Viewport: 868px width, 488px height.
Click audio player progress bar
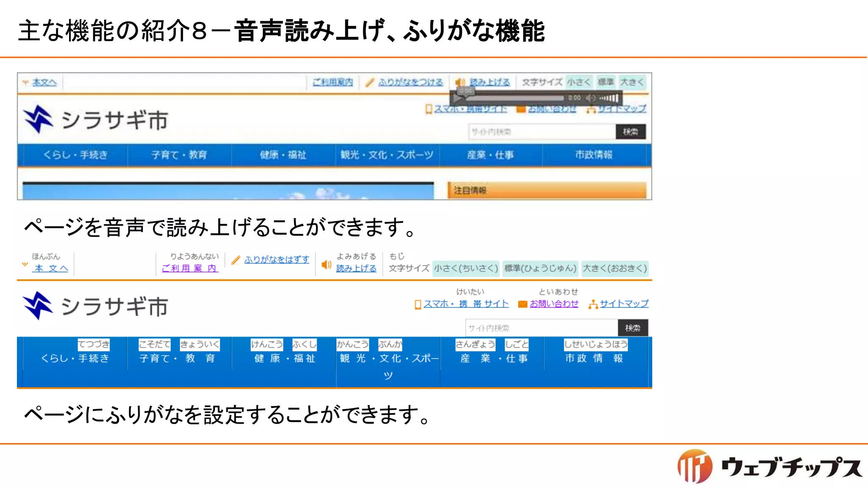[x=515, y=98]
